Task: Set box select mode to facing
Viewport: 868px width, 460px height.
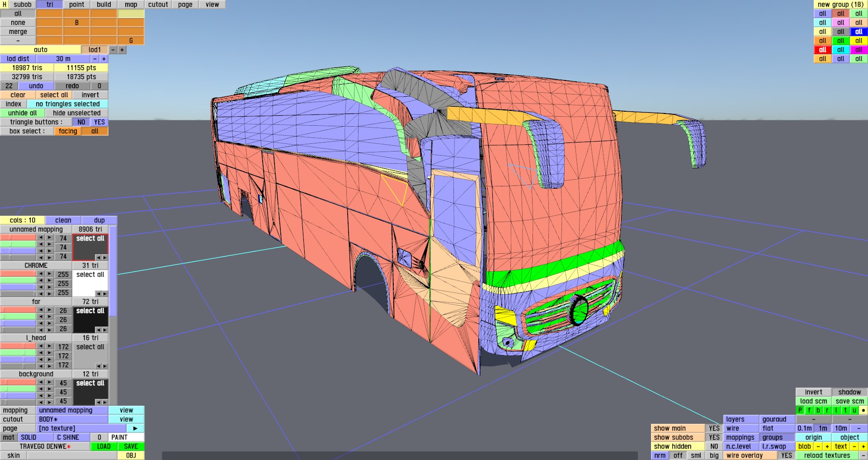Action: click(68, 131)
